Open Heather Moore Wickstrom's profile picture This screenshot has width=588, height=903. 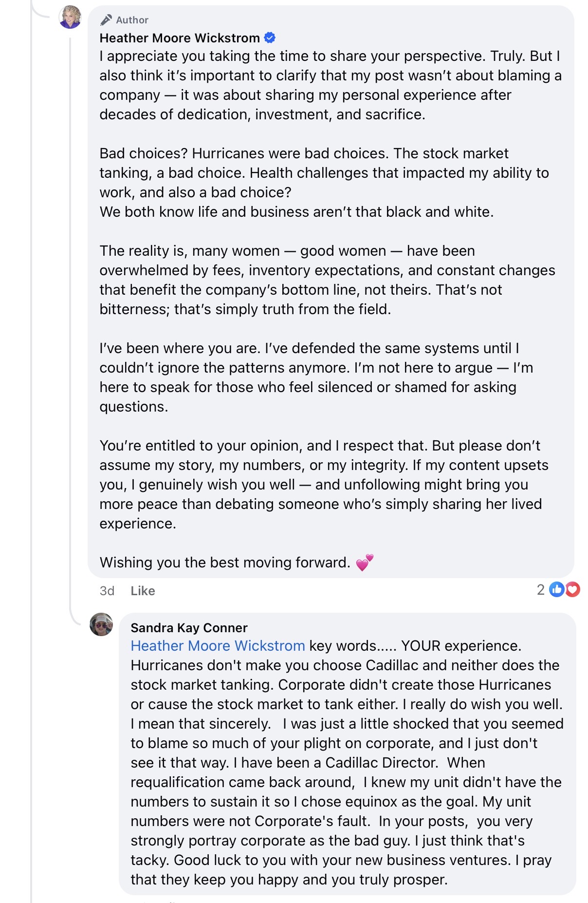coord(70,17)
